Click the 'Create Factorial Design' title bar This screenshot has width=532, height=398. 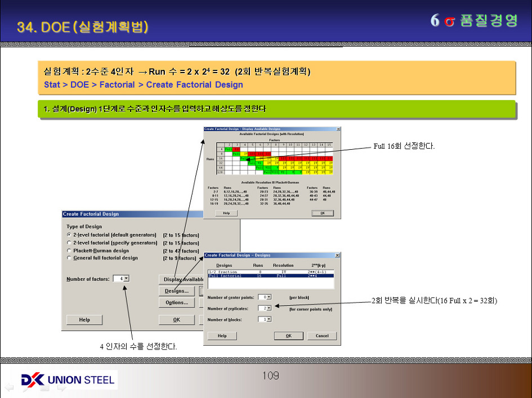tap(133, 214)
